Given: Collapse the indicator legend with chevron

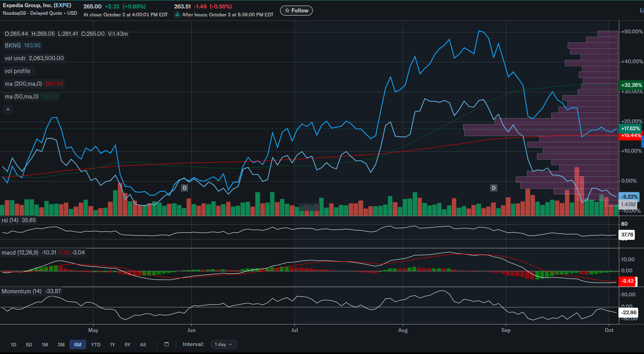Looking at the screenshot, I should pyautogui.click(x=8, y=109).
